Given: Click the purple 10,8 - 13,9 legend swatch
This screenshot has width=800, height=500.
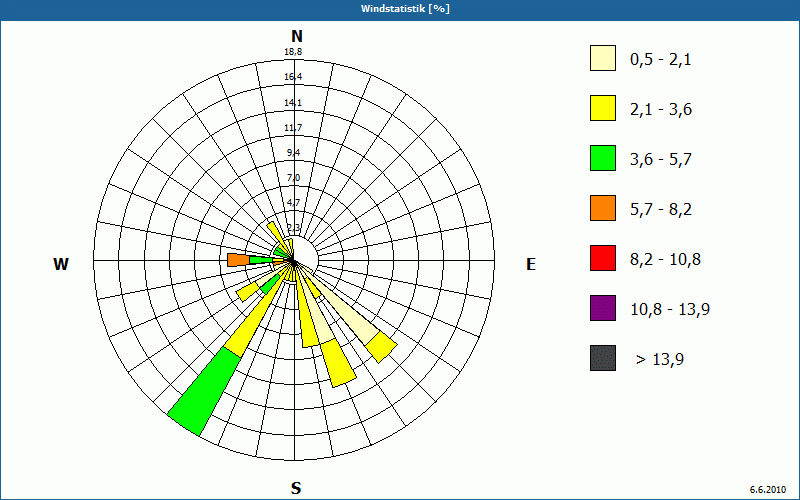Looking at the screenshot, I should click(603, 308).
